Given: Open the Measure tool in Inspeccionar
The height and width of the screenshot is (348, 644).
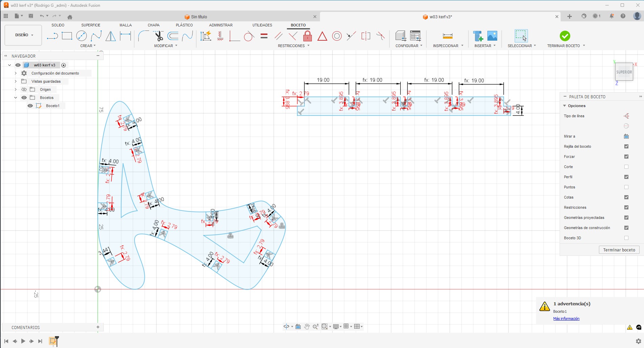Looking at the screenshot, I should coord(448,36).
